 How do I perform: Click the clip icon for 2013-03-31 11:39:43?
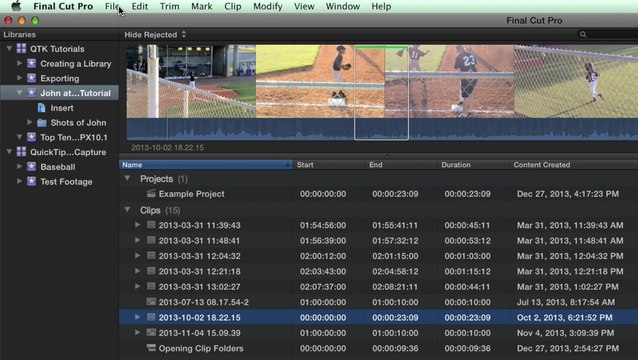151,225
